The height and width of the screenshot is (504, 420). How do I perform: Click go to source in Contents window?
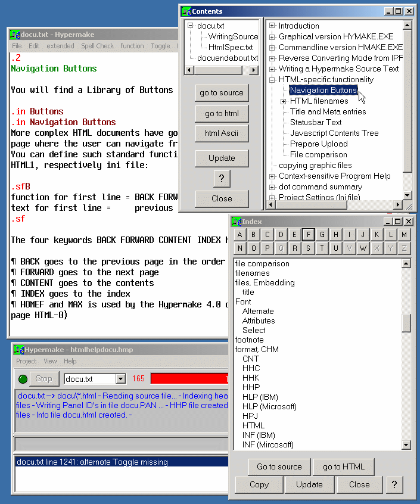pyautogui.click(x=222, y=93)
